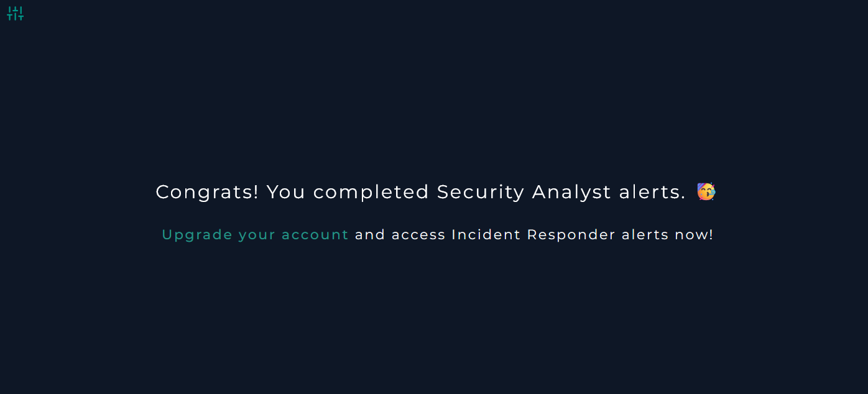Click the word completed in the heading
The width and height of the screenshot is (868, 394).
[371, 192]
